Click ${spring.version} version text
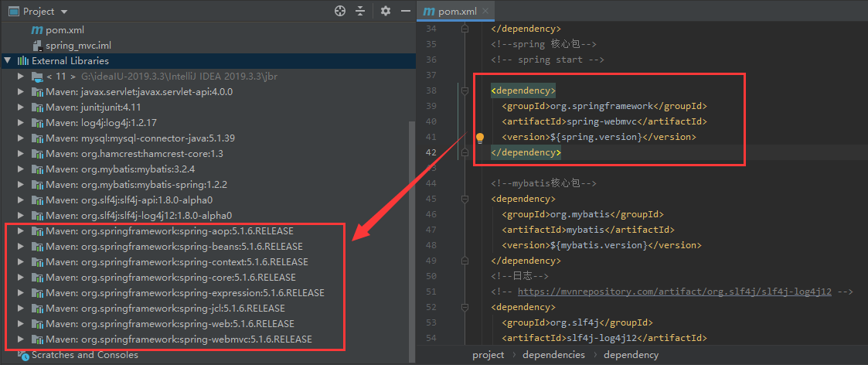This screenshot has height=365, width=868. pyautogui.click(x=595, y=137)
